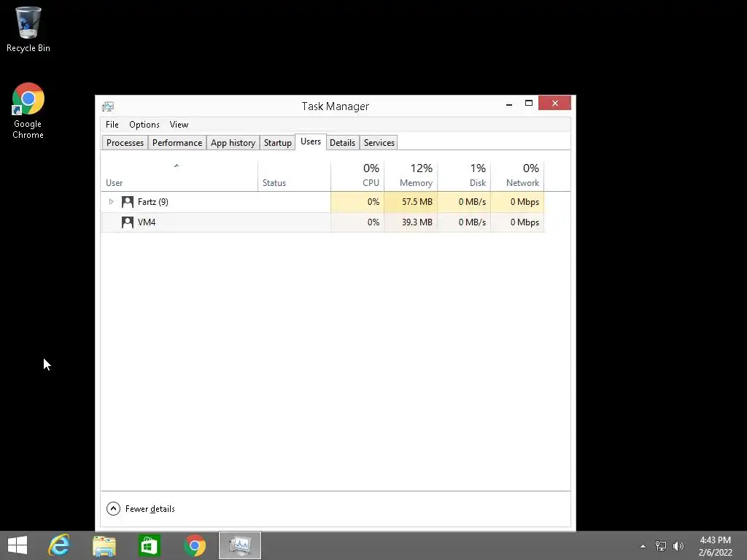The width and height of the screenshot is (747, 560).
Task: Click the Fartz user avatar icon
Action: 127,202
